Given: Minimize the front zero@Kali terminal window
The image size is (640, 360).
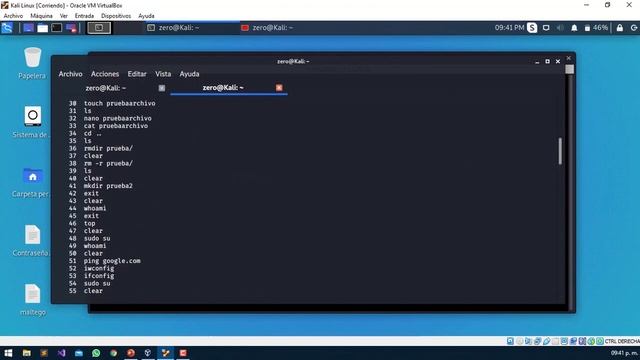Looking at the screenshot, I should [537, 62].
